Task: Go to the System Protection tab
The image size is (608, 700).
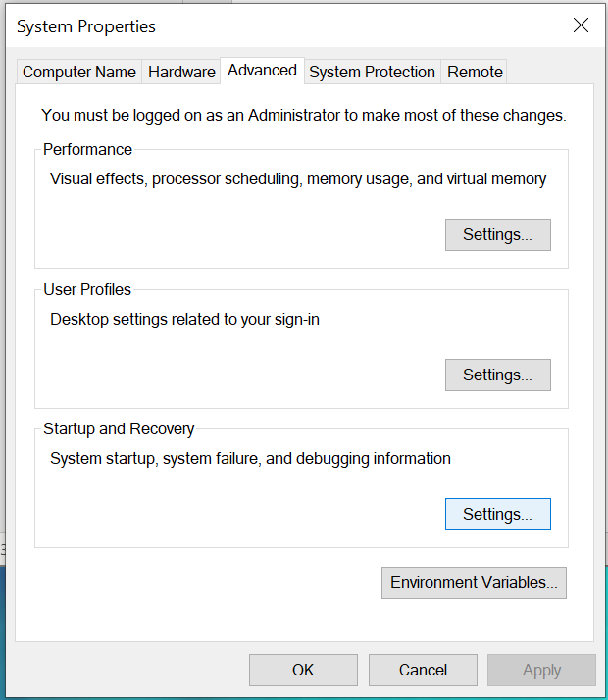Action: click(x=372, y=72)
